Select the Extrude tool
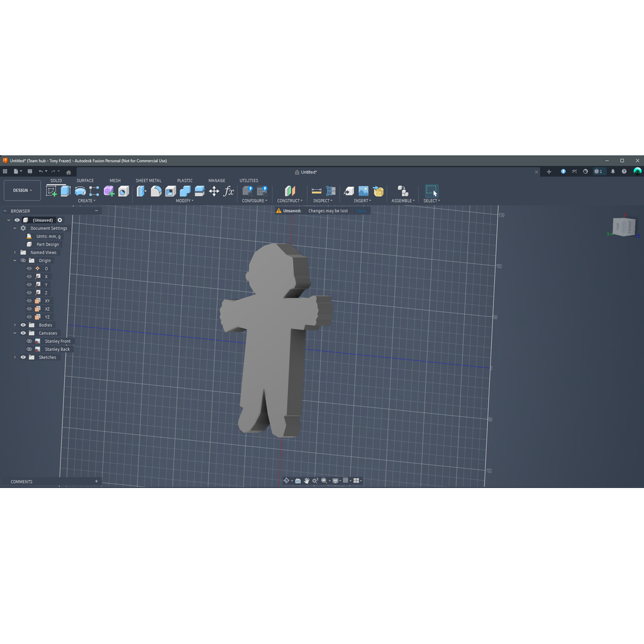The image size is (644, 644). click(65, 191)
